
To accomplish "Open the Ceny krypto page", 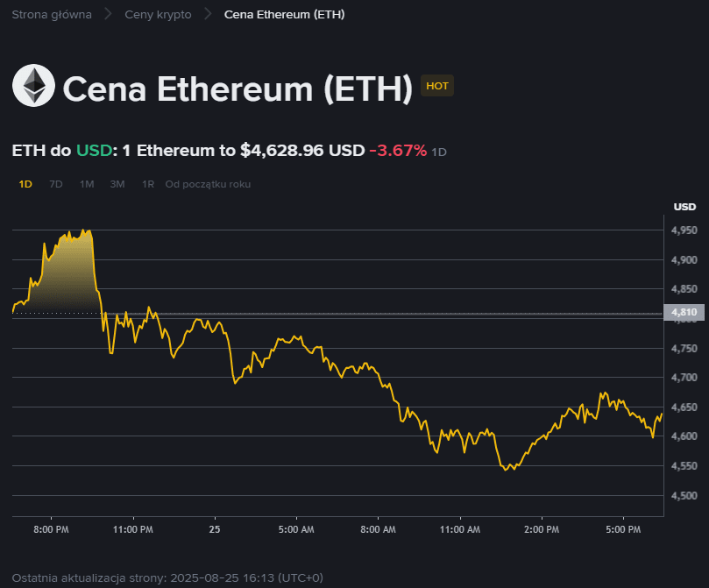I will click(158, 14).
